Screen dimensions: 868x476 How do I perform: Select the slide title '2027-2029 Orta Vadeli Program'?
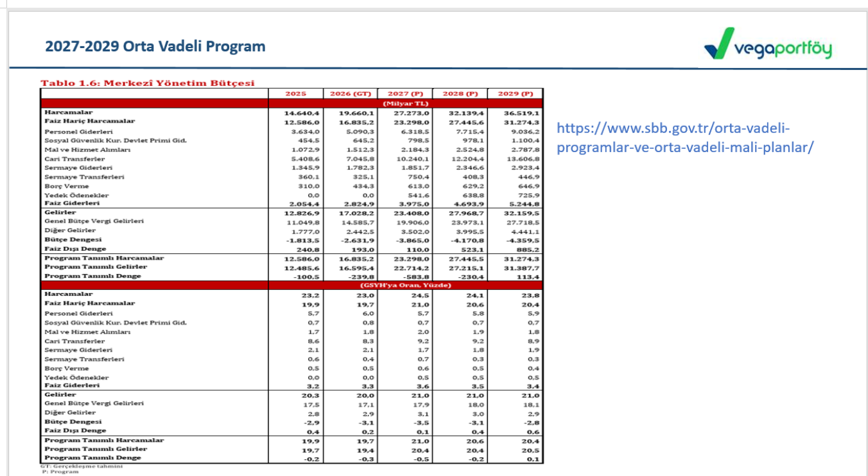[155, 47]
